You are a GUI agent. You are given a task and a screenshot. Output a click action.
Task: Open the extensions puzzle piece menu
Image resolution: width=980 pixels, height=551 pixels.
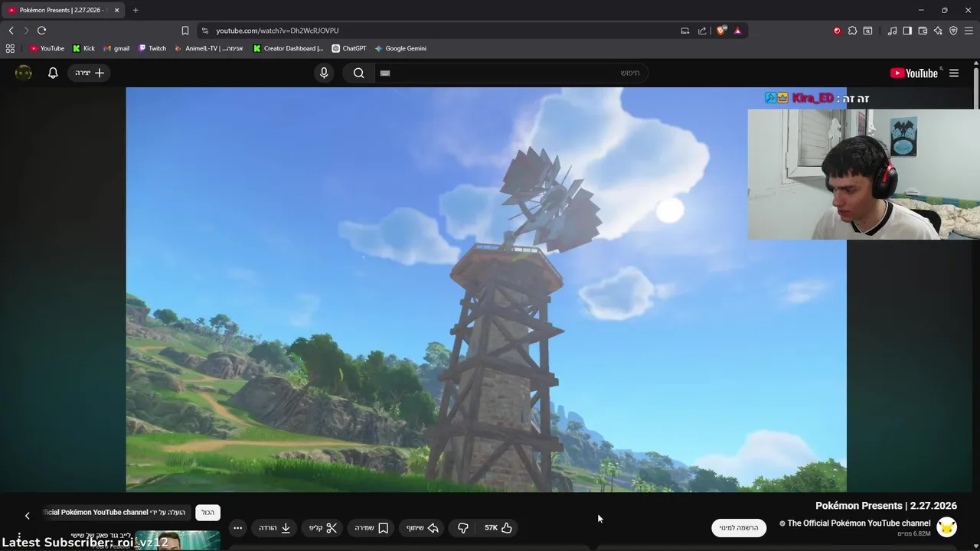coord(852,31)
